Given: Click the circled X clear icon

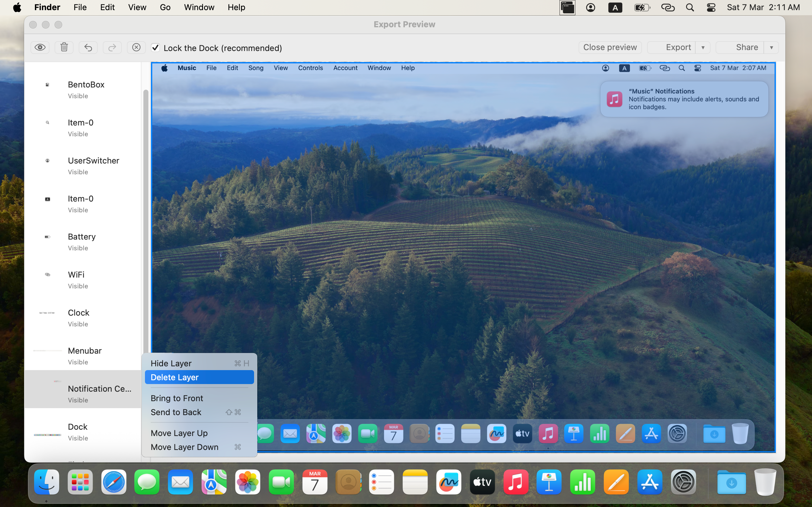Looking at the screenshot, I should point(136,47).
